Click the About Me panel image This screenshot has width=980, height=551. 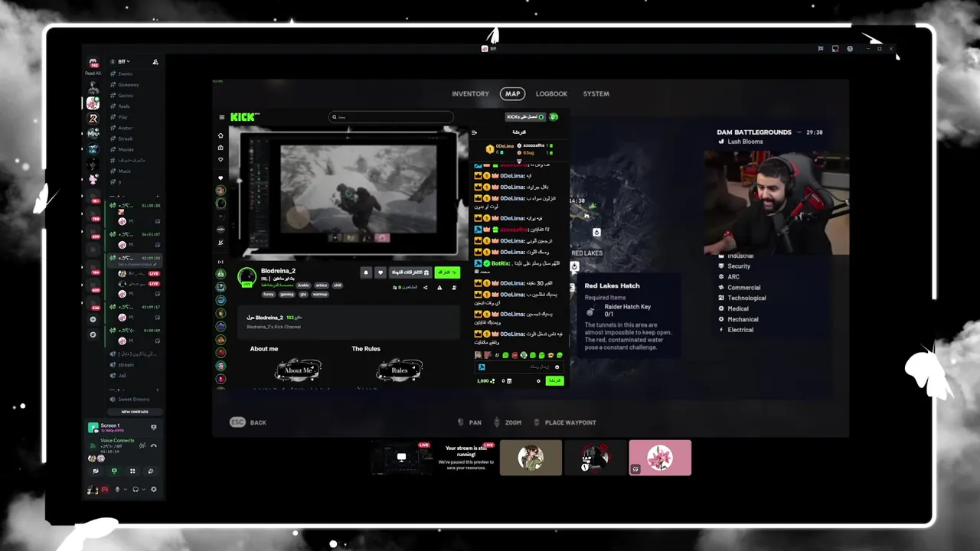(298, 370)
